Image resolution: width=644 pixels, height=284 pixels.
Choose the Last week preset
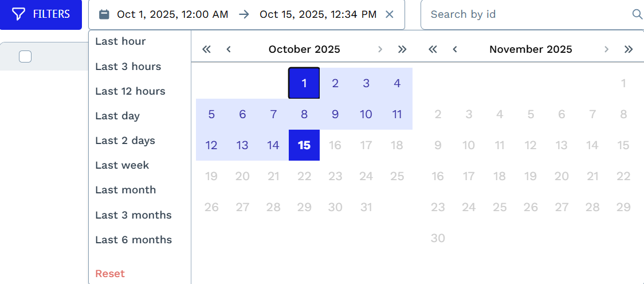click(x=122, y=165)
